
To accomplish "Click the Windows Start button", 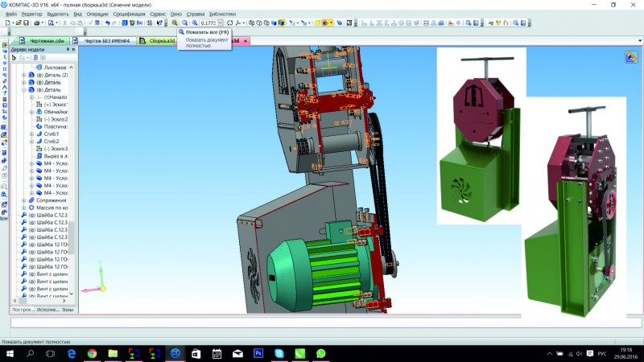I will pyautogui.click(x=9, y=353).
